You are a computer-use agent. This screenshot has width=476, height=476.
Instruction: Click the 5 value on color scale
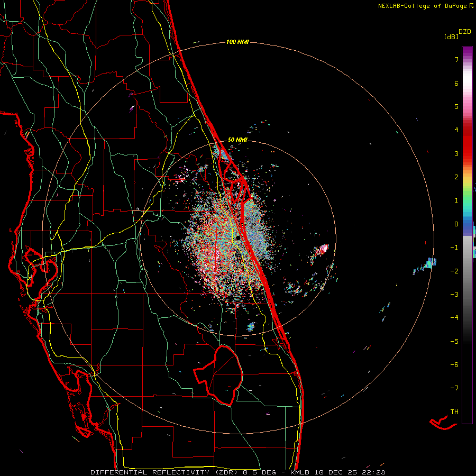point(456,106)
